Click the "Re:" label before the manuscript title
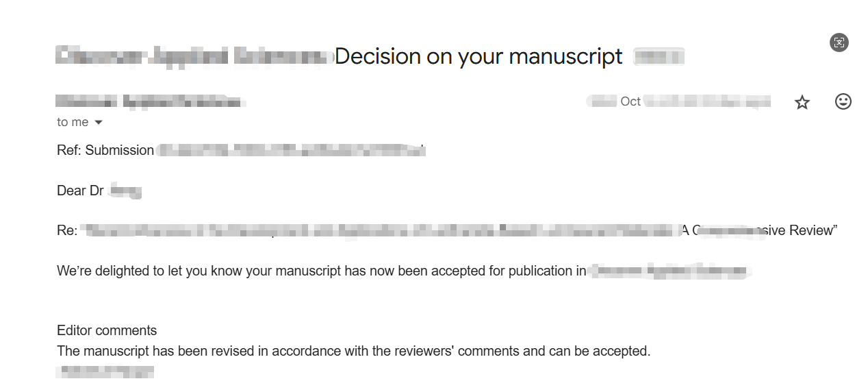 tap(67, 230)
